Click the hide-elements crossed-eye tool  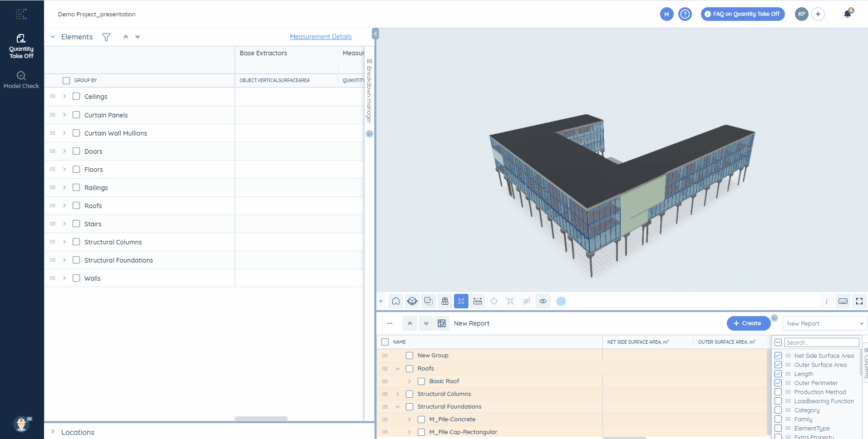[527, 301]
